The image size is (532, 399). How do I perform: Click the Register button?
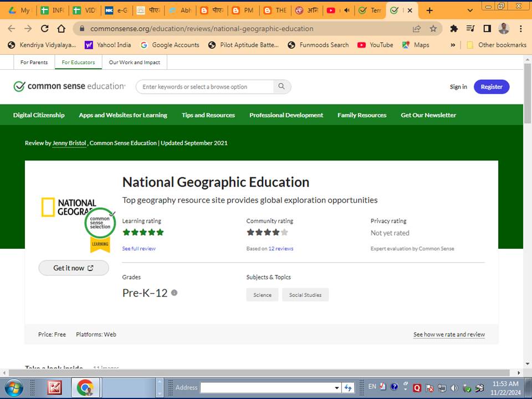(491, 86)
